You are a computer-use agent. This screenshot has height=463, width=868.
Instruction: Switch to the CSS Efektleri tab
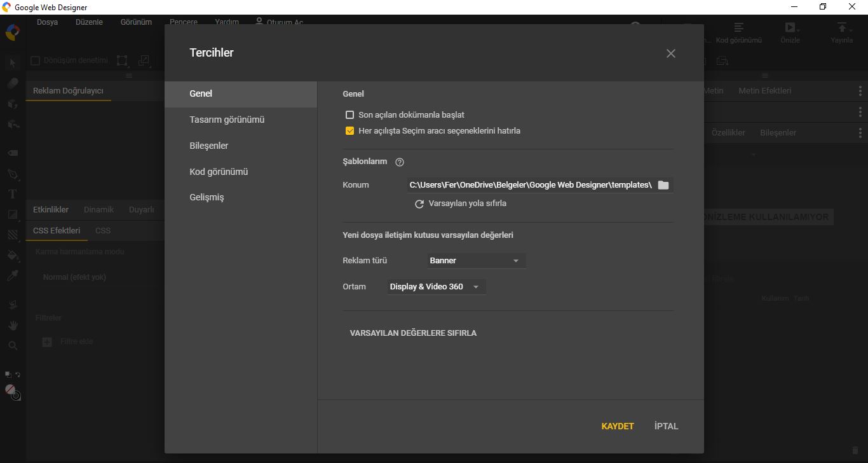(57, 231)
